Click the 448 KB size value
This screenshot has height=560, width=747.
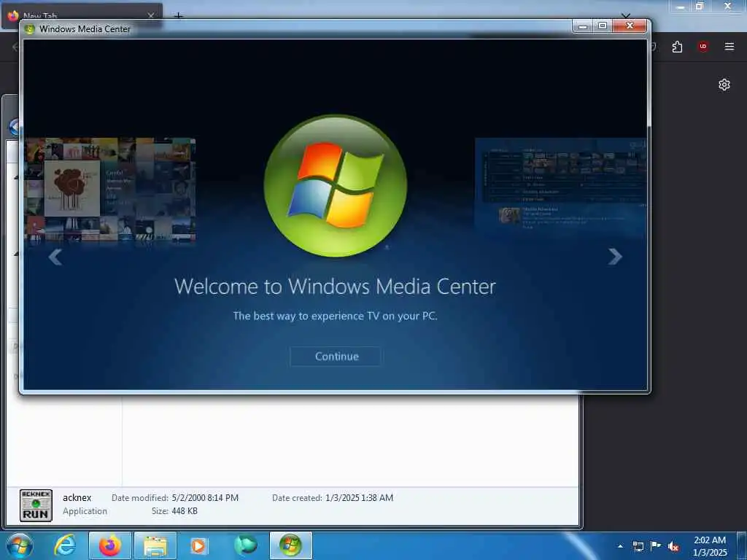(x=185, y=511)
